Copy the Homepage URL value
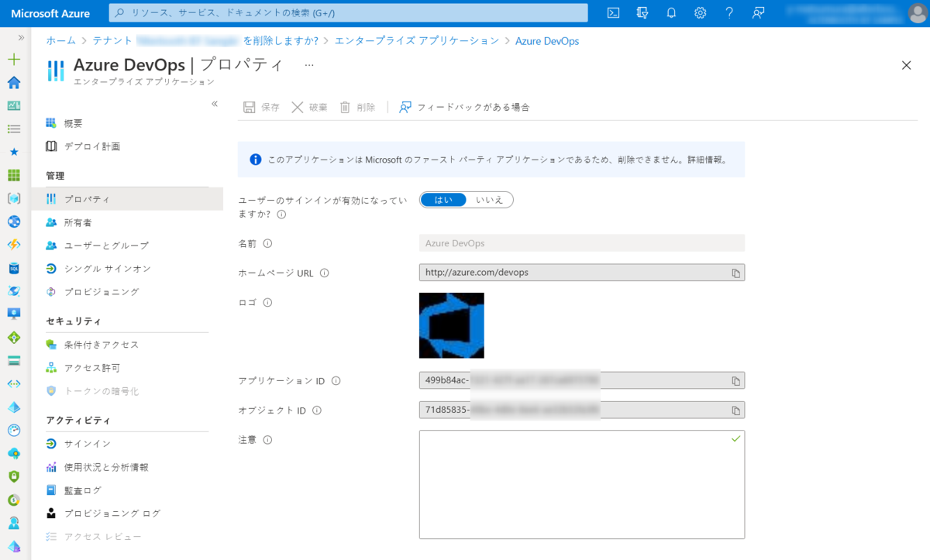The height and width of the screenshot is (560, 930). click(x=736, y=273)
